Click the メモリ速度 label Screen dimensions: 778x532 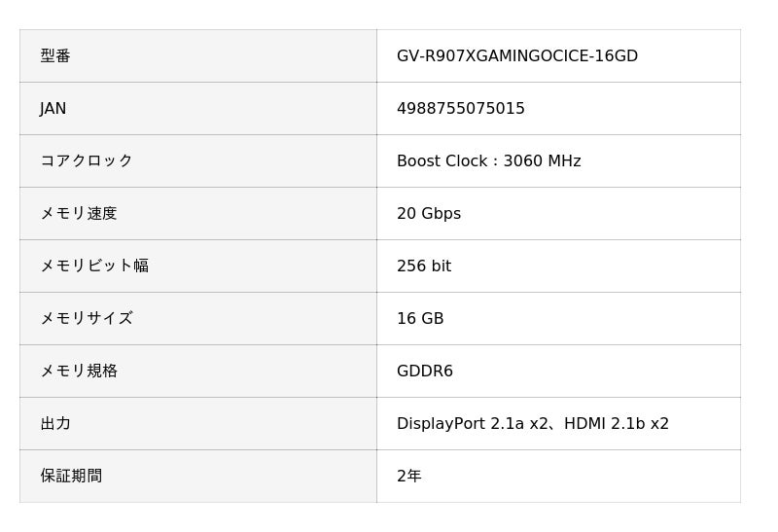point(78,214)
